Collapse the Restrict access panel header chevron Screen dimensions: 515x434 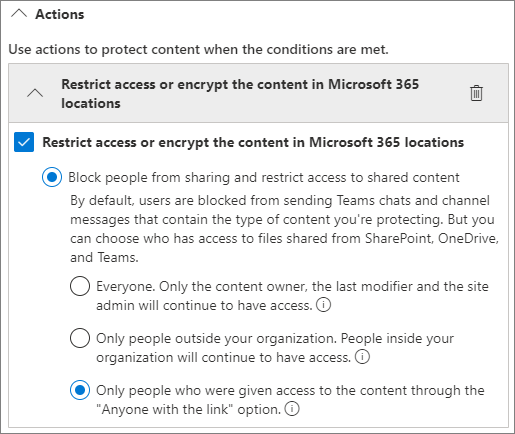click(35, 93)
